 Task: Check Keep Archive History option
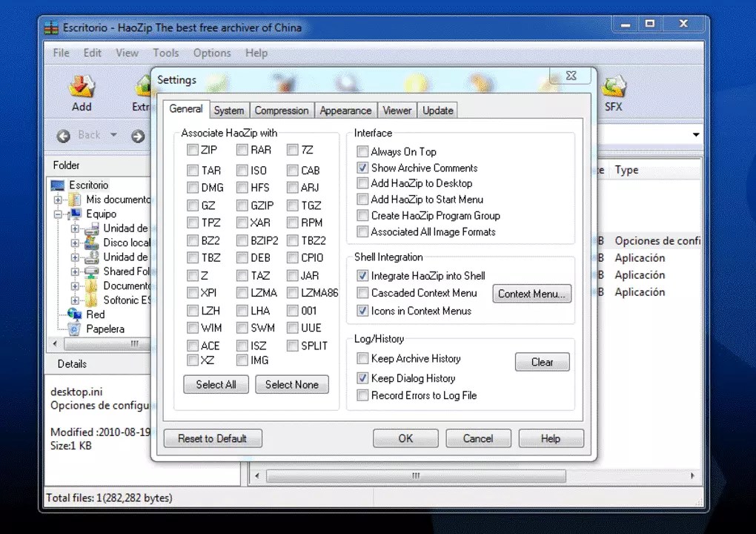coord(362,358)
